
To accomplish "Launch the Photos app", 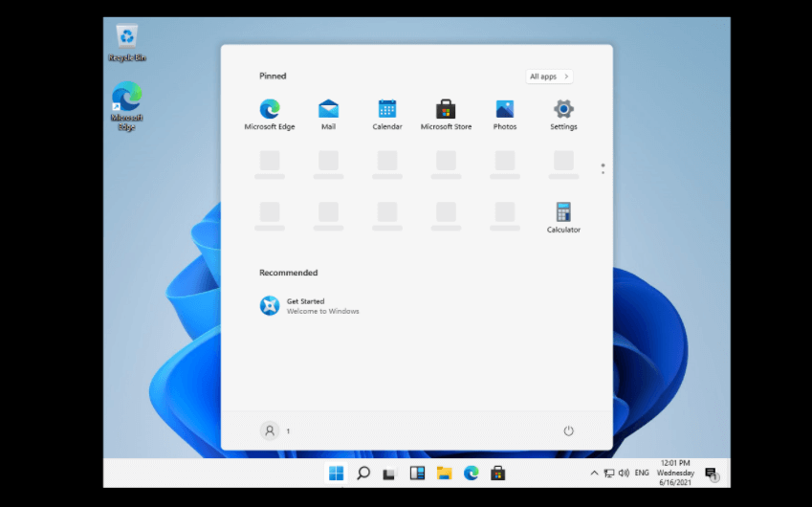I will (505, 110).
